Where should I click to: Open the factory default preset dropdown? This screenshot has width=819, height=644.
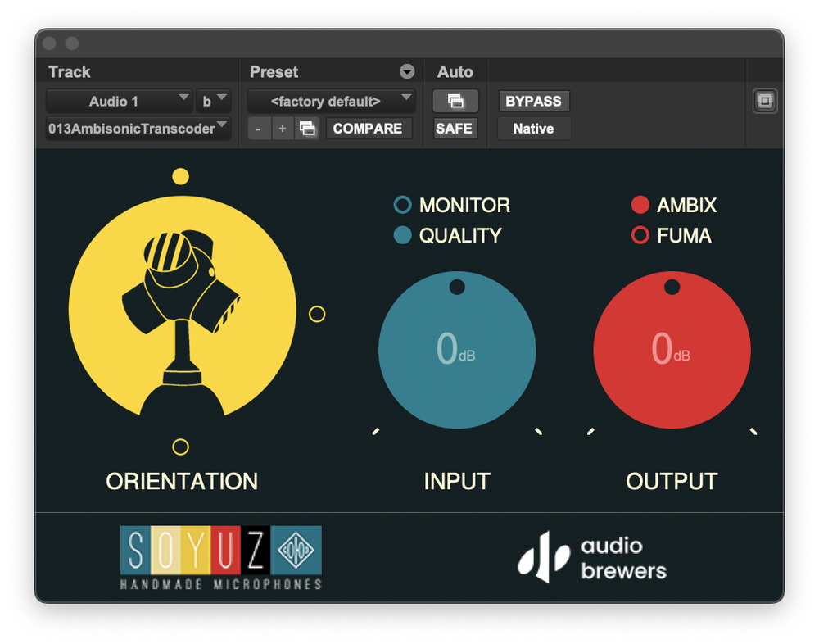331,101
